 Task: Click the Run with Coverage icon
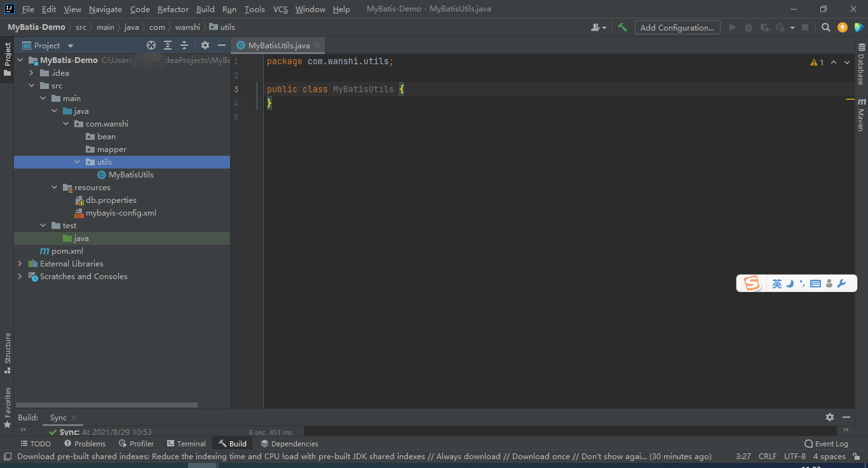click(x=764, y=27)
